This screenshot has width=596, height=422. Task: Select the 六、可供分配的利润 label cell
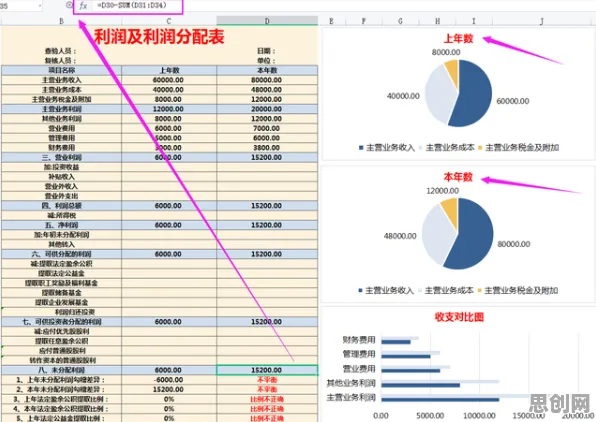point(62,254)
